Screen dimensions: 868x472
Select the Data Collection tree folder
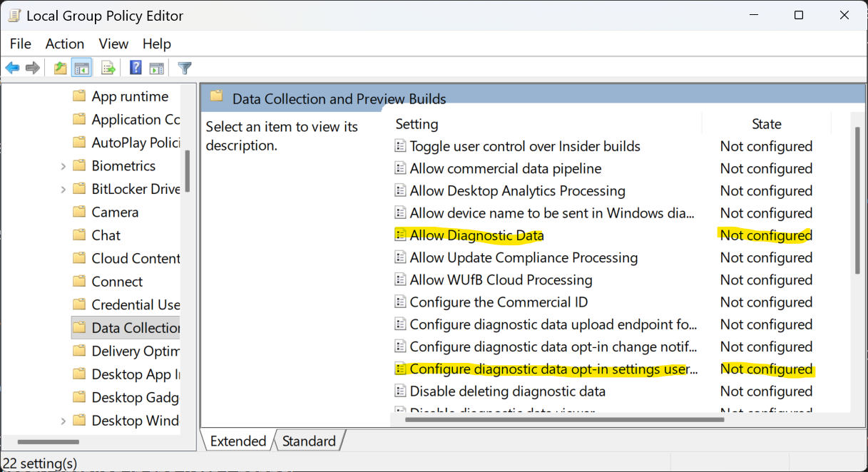[126, 328]
